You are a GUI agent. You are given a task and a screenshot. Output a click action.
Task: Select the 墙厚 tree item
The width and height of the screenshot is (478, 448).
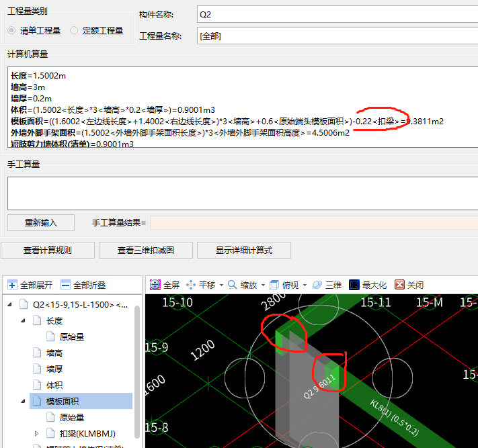[x=54, y=369]
